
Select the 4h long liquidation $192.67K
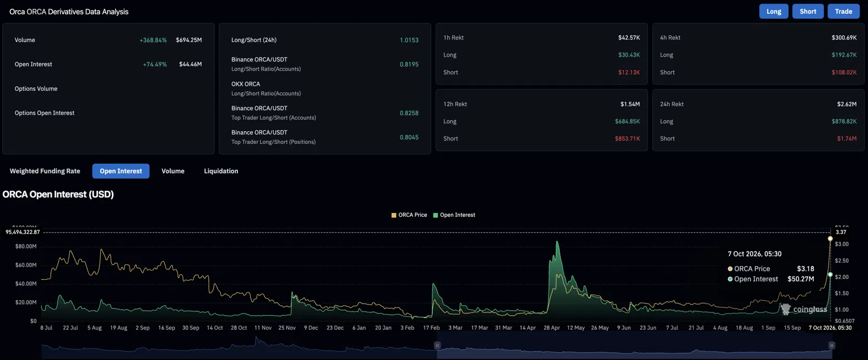(844, 55)
